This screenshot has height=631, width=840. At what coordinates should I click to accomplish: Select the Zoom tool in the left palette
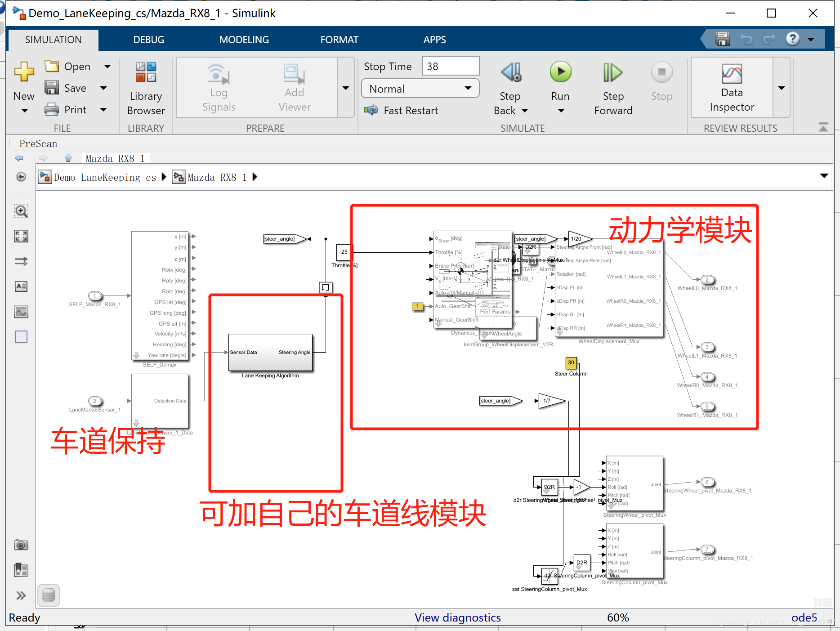coord(21,211)
